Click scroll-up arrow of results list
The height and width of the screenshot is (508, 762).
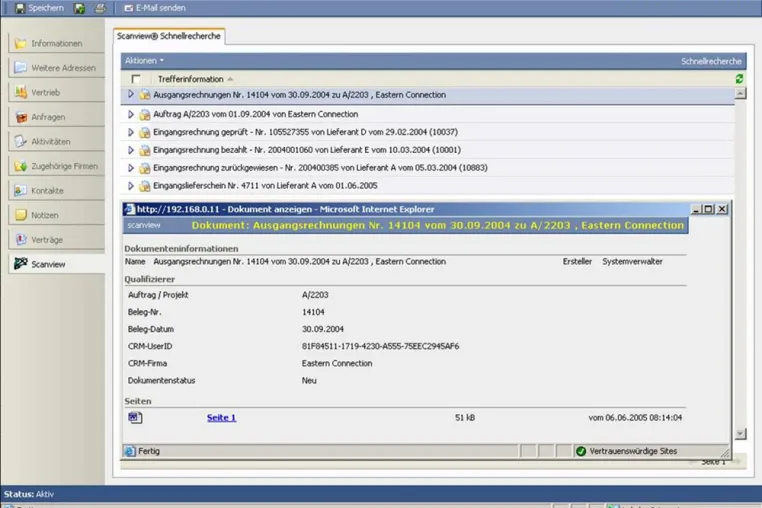click(740, 93)
